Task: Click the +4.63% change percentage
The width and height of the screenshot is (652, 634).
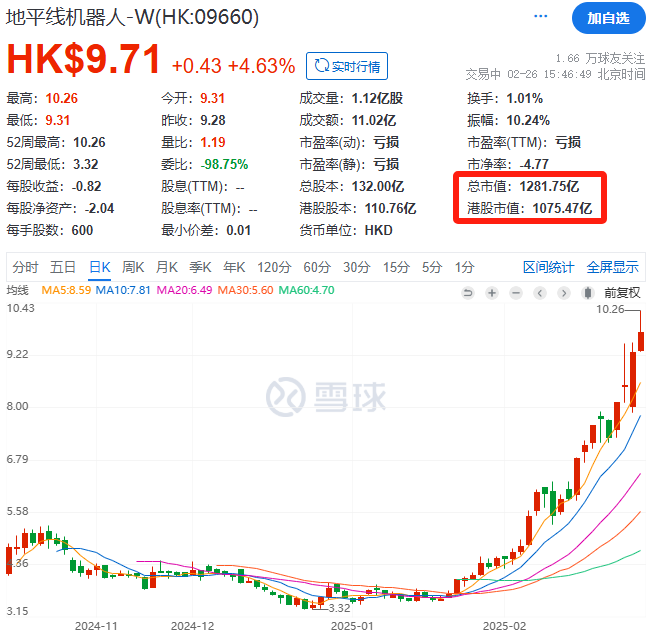Action: (x=262, y=66)
